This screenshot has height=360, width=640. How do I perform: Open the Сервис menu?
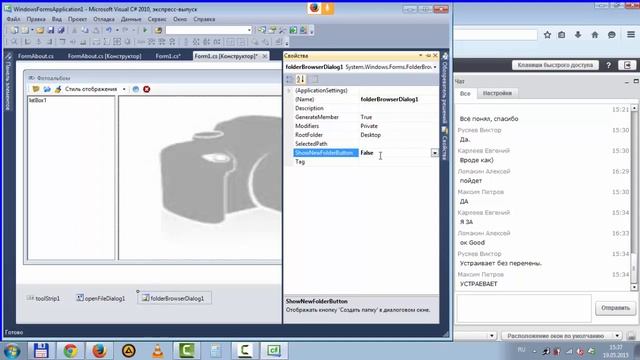click(157, 19)
